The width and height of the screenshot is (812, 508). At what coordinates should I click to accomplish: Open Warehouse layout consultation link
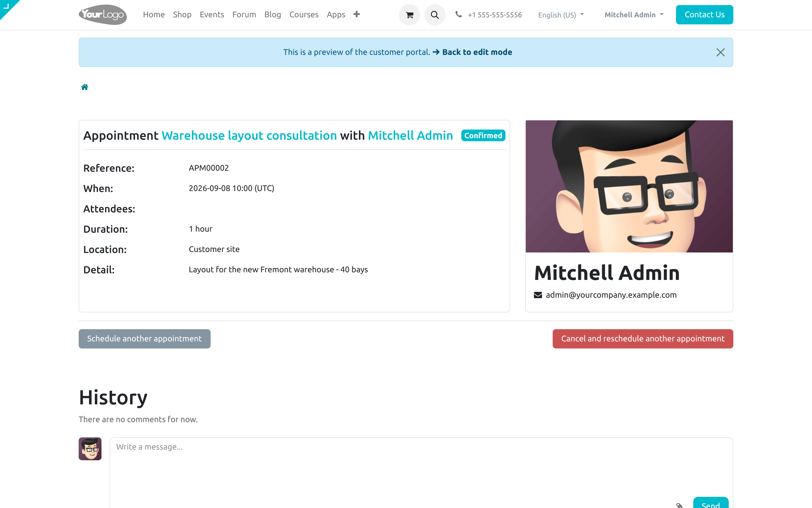point(249,135)
